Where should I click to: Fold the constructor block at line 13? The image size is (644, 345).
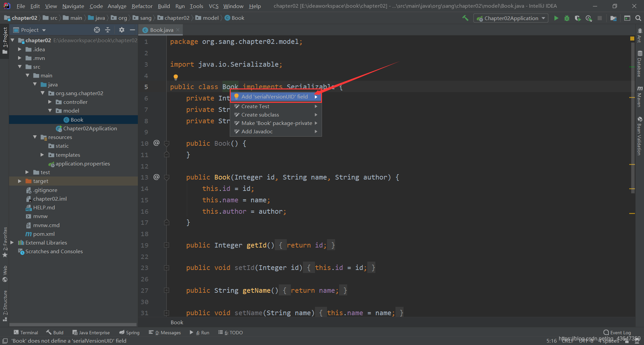[166, 177]
